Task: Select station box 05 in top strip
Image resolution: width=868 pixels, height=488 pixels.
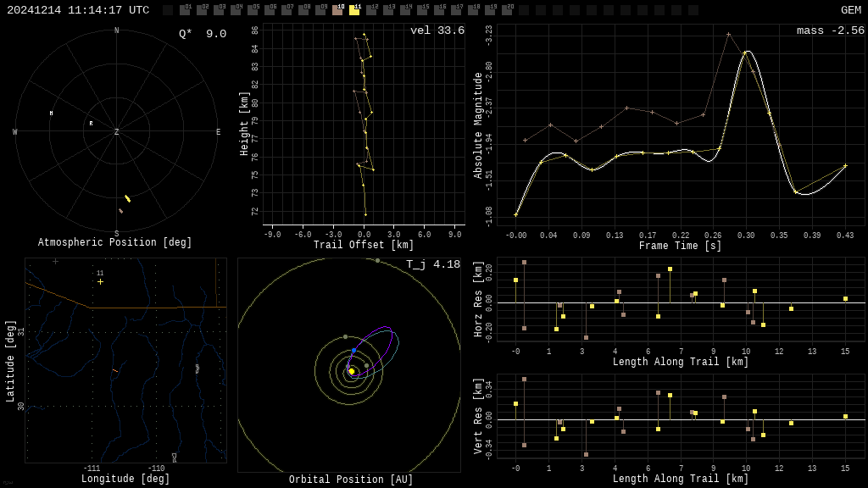Action: click(x=253, y=9)
